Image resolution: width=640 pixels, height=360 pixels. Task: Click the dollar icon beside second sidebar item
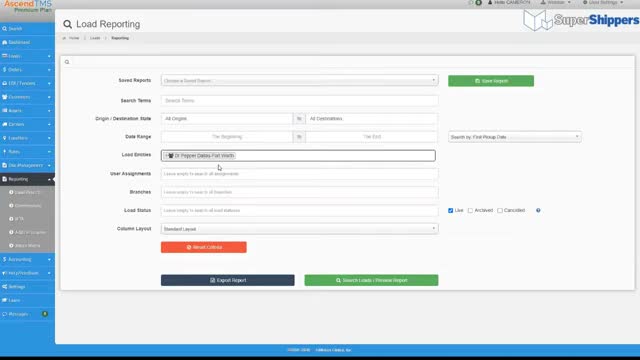[4, 70]
